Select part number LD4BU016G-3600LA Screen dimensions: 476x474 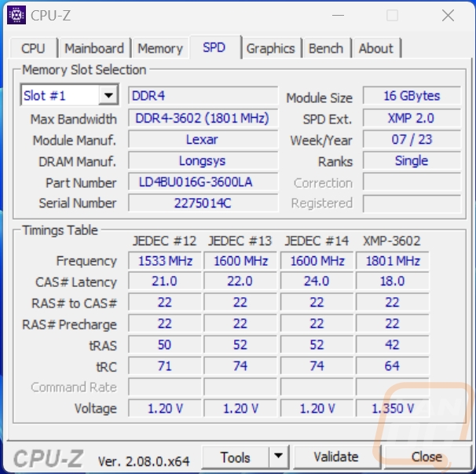(203, 182)
